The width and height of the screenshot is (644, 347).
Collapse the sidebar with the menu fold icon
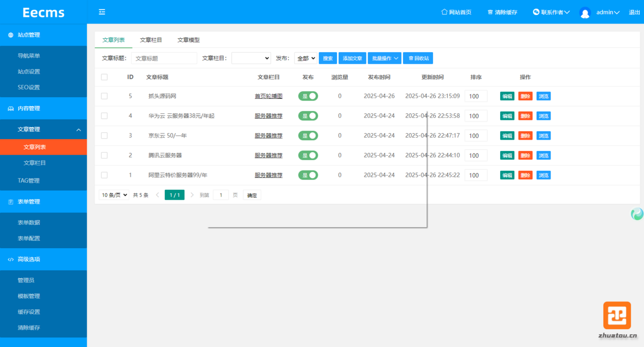[102, 12]
